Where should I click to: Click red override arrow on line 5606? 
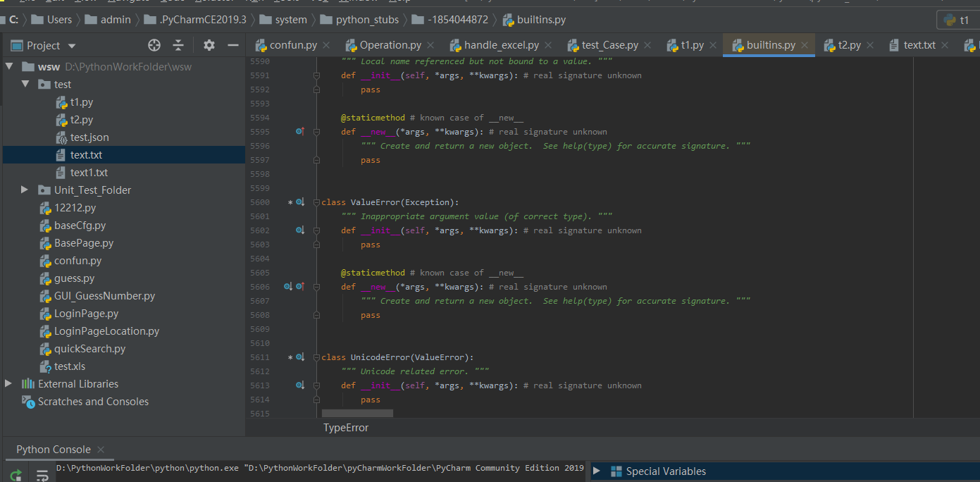click(299, 287)
